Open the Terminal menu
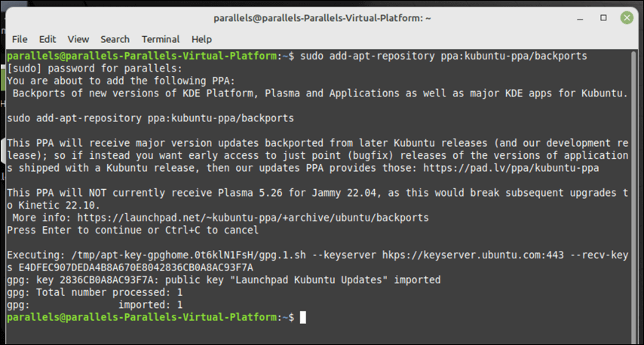 pos(161,39)
